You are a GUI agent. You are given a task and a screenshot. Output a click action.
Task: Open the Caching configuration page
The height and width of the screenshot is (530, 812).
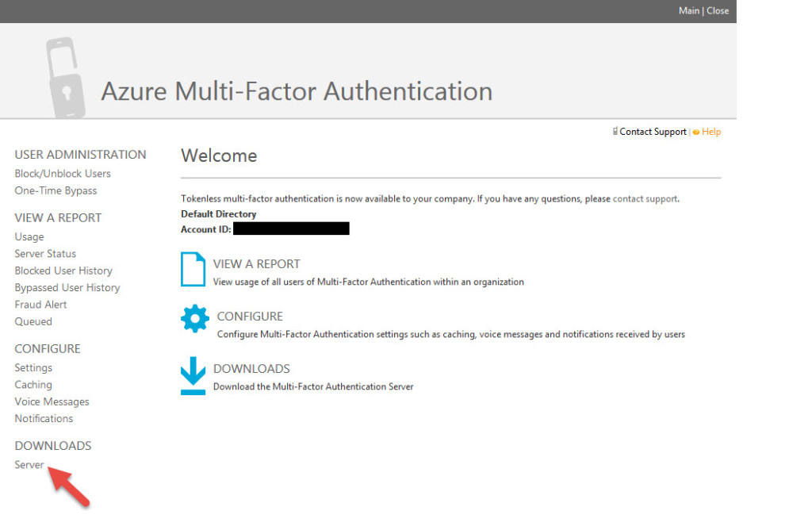pyautogui.click(x=33, y=384)
